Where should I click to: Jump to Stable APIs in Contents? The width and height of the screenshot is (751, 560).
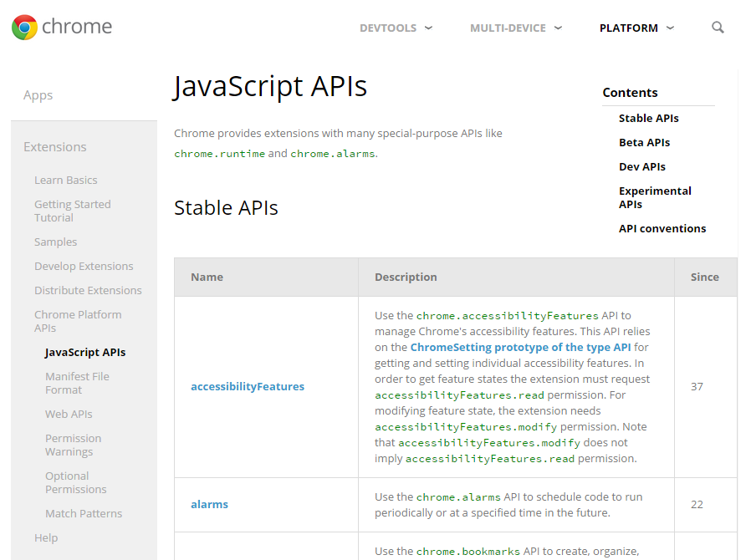coord(649,119)
